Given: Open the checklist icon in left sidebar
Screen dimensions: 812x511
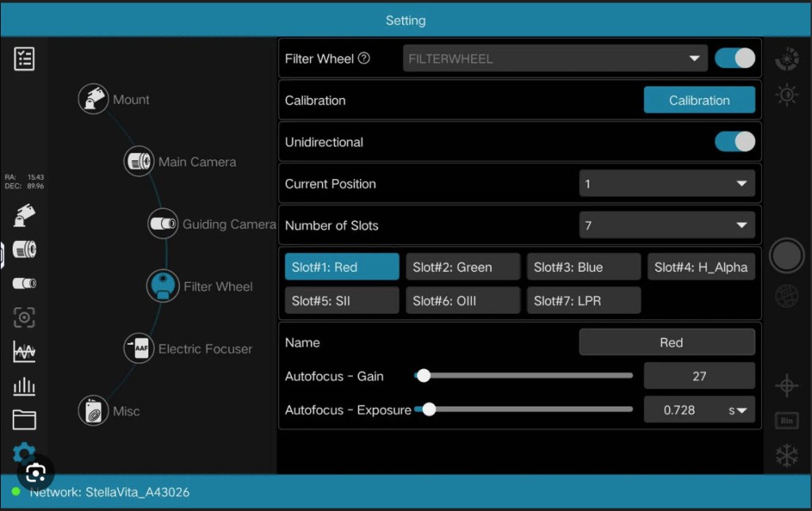Looking at the screenshot, I should 25,59.
